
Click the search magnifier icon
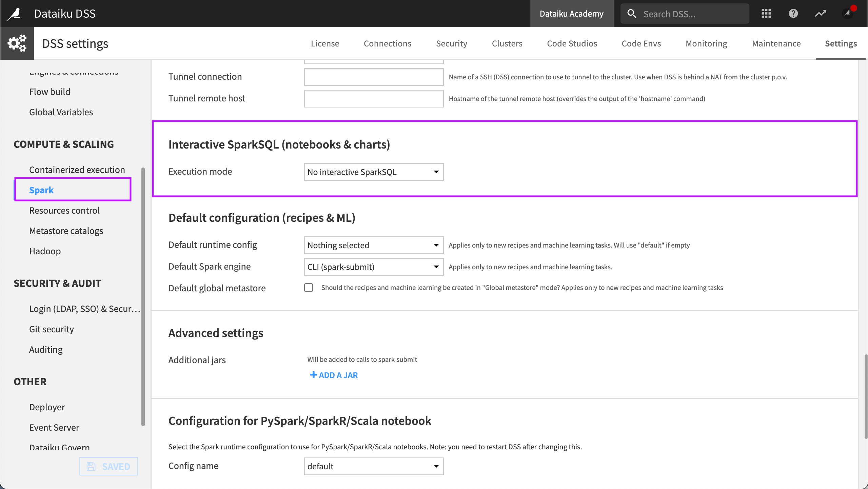(632, 13)
